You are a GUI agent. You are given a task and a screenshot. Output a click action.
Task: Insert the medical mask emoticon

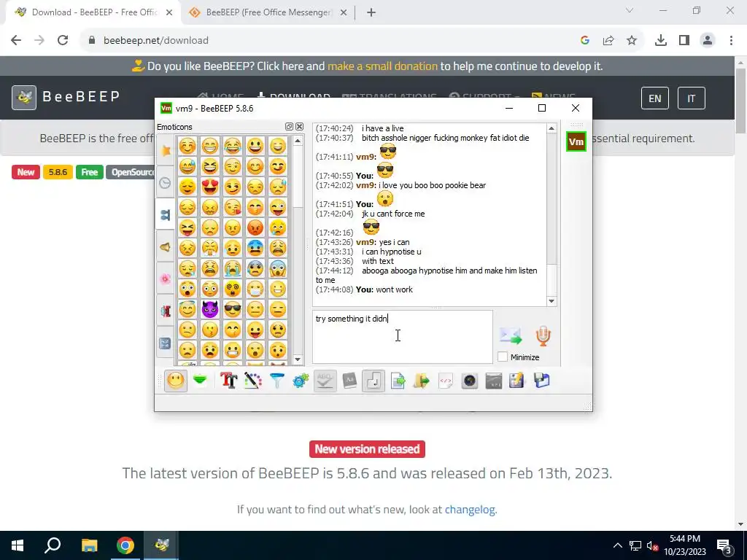(x=255, y=289)
